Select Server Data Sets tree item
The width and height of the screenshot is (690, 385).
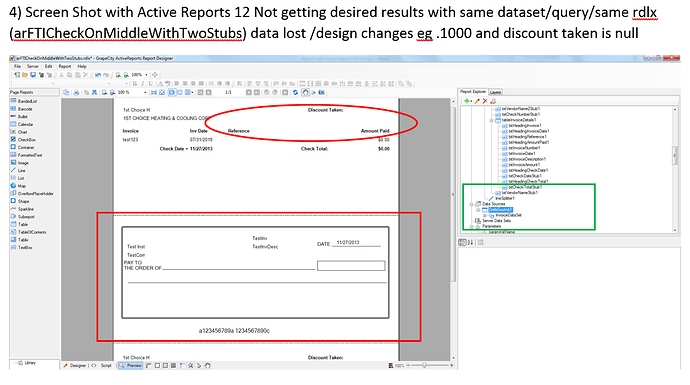[496, 221]
